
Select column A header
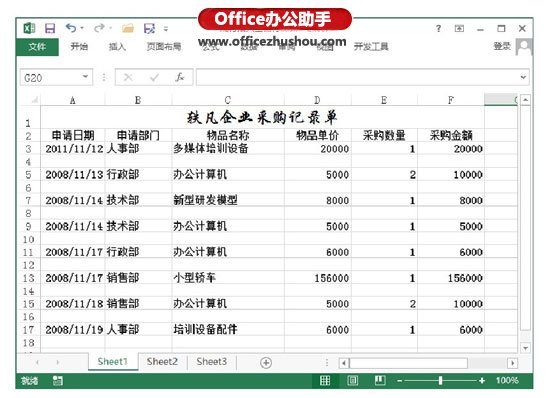coord(73,100)
